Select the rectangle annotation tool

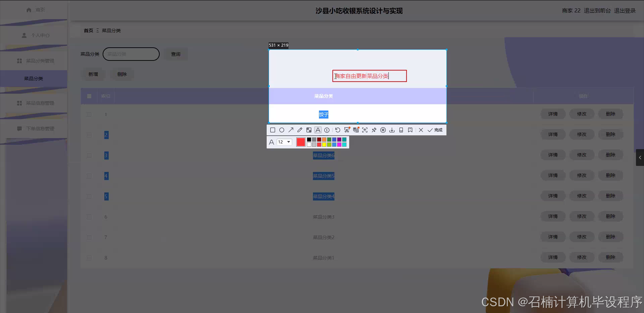[273, 130]
